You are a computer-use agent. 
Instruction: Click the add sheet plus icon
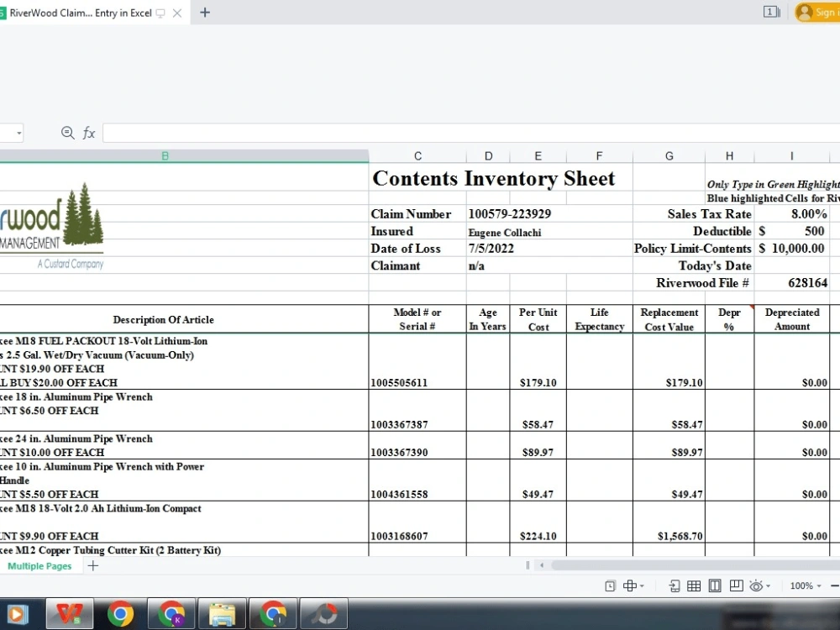pyautogui.click(x=92, y=565)
